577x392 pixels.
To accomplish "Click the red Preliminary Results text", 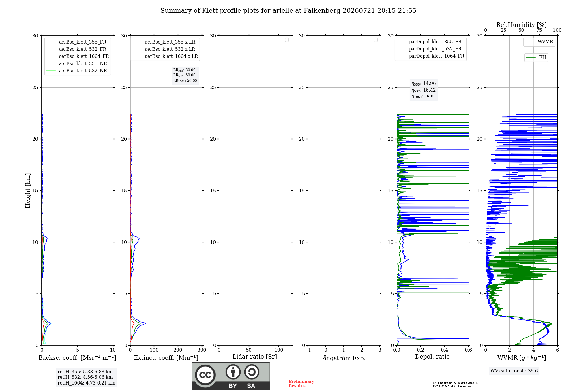I will click(x=301, y=384).
